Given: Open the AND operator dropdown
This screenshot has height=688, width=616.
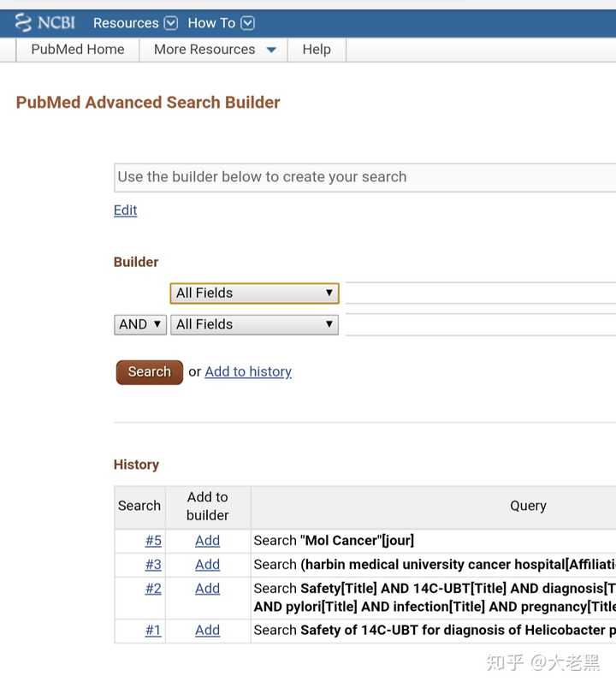Looking at the screenshot, I should pyautogui.click(x=140, y=324).
